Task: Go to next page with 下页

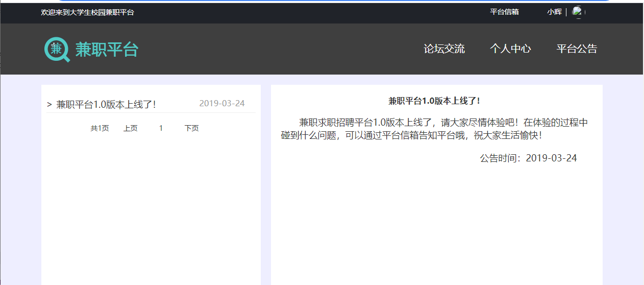Action: point(191,128)
